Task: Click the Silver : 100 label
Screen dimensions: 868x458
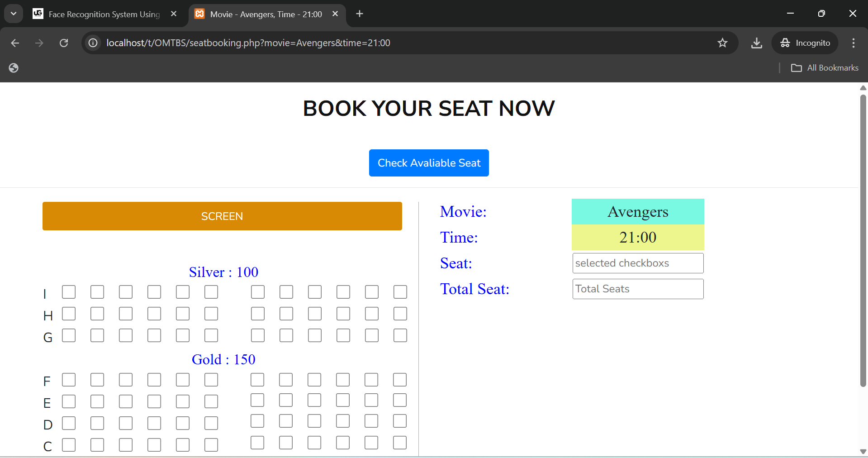Action: point(223,272)
